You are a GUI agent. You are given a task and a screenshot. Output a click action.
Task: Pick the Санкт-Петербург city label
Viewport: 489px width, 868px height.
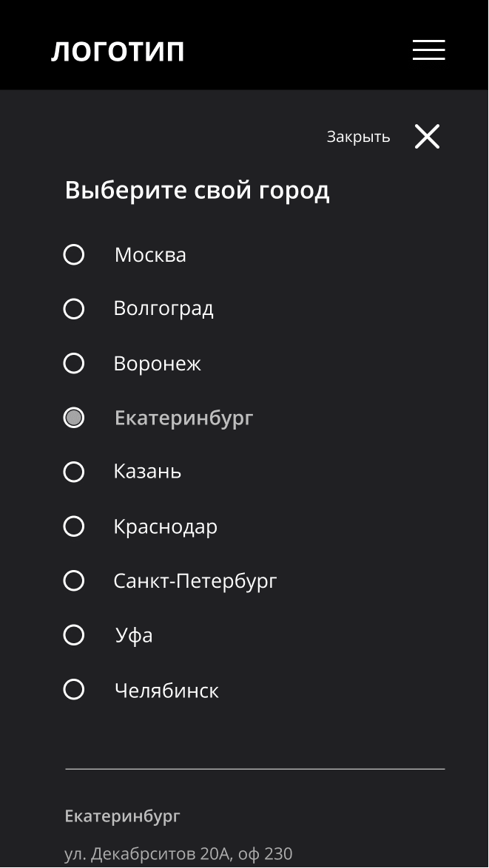[195, 581]
